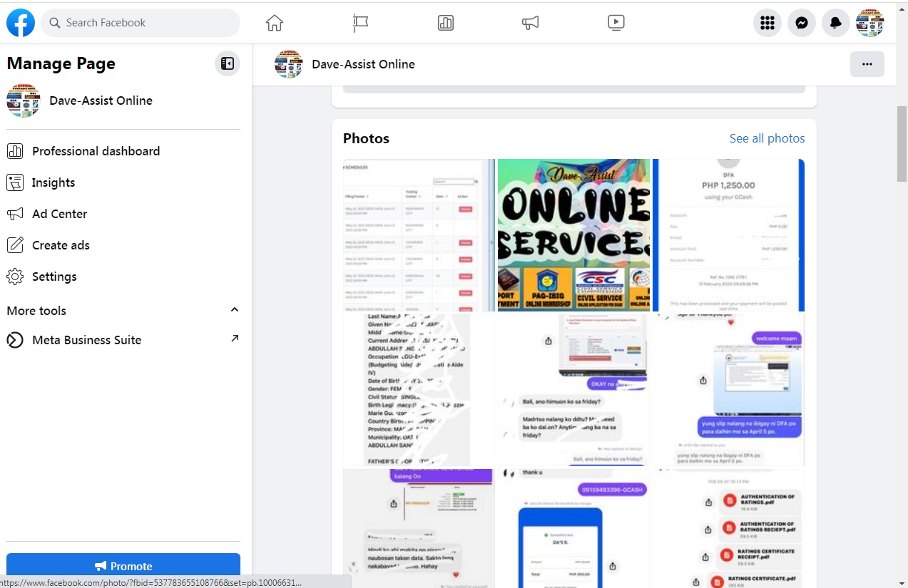908x588 pixels.
Task: Click the Dave-Assist Online avatar in page header
Action: (x=289, y=64)
